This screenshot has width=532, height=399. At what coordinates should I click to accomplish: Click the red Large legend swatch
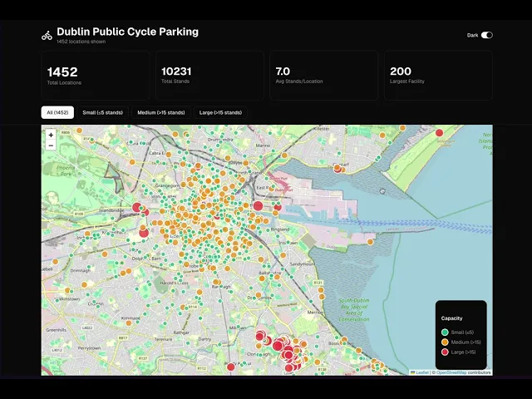pyautogui.click(x=445, y=352)
